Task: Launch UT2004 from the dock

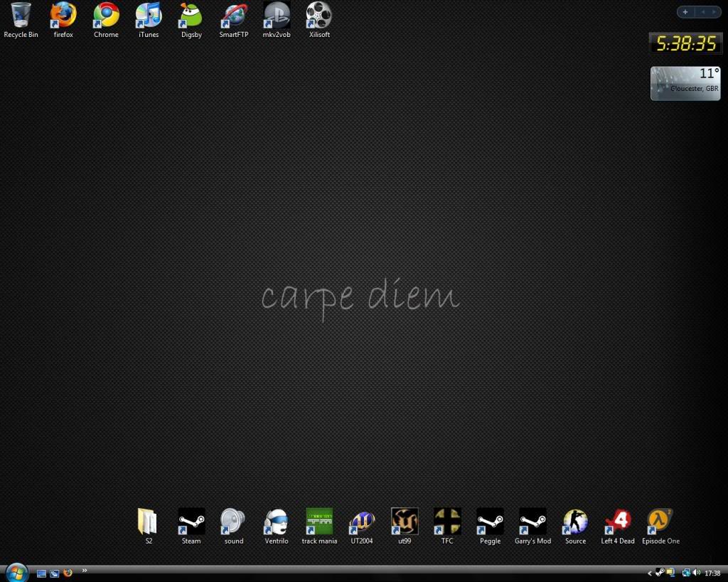Action: coord(362,522)
